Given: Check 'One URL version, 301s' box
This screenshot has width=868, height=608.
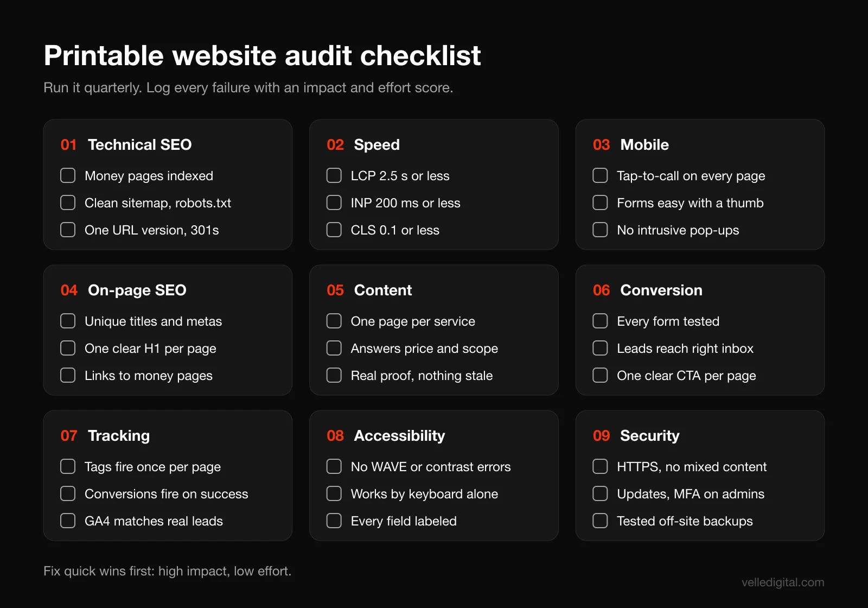Looking at the screenshot, I should pos(68,230).
